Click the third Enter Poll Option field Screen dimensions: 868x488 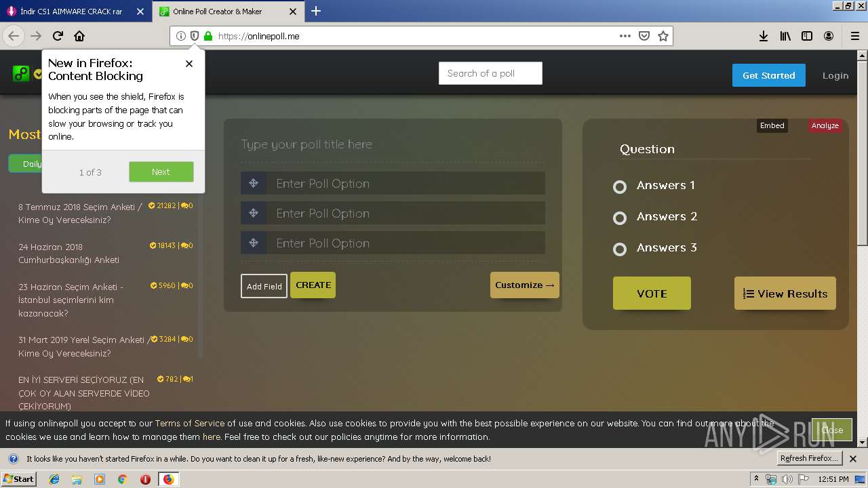tap(406, 243)
